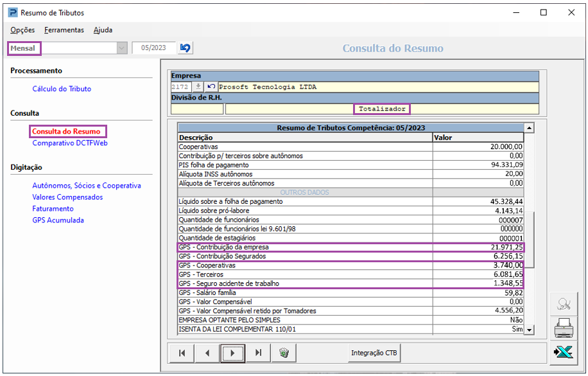
Task: Click the empty Divisão de R.H. code field
Action: (x=197, y=109)
